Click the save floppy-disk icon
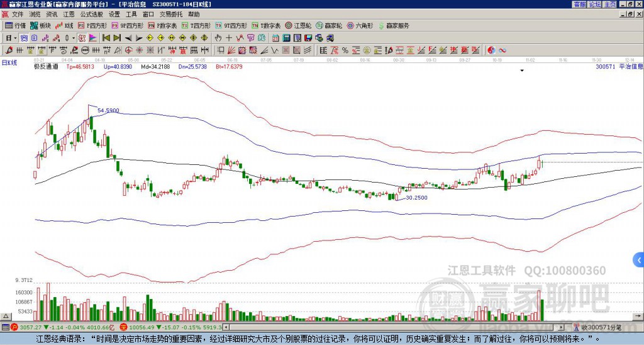Screen dimensions: 644x345 (x=308, y=38)
